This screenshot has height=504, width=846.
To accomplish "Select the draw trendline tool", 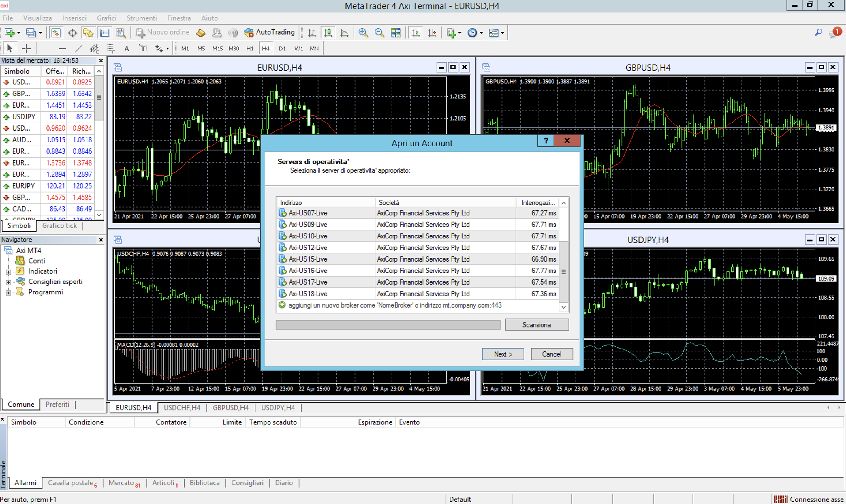I will click(78, 48).
